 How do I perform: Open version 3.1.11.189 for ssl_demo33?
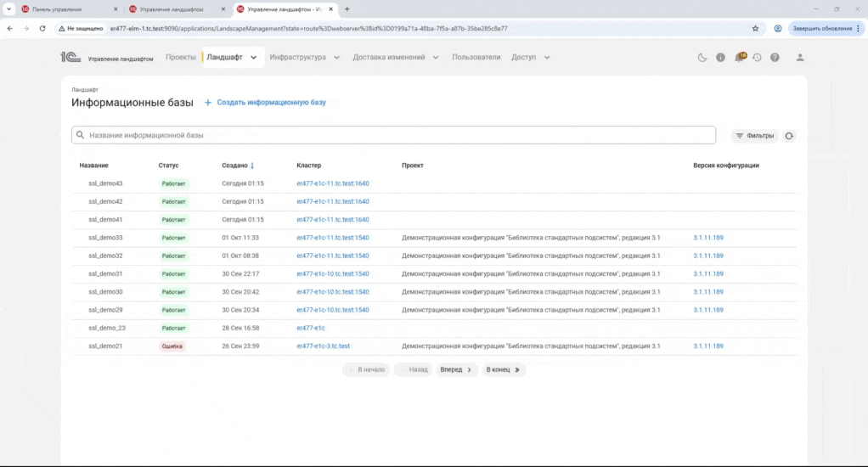(x=708, y=238)
